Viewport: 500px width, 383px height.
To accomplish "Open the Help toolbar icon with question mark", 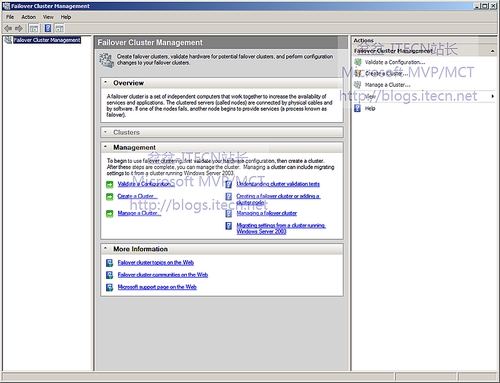I will pos(48,28).
